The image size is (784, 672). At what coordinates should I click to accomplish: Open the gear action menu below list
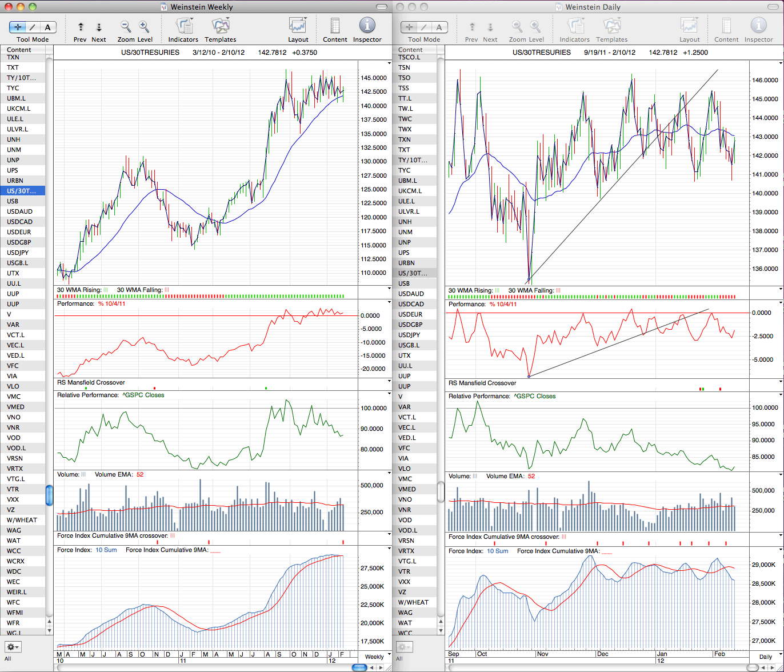pos(13,647)
